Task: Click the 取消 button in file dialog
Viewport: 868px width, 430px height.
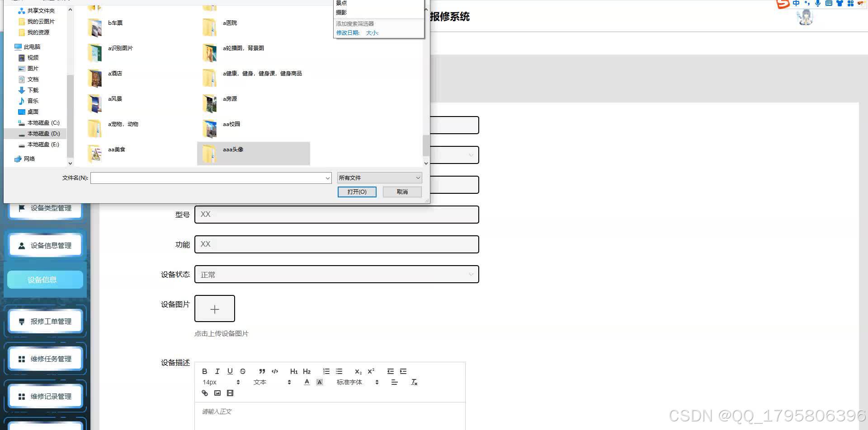Action: point(402,192)
